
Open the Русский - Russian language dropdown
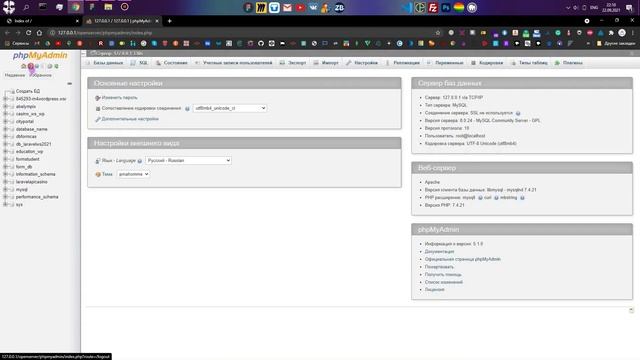point(189,160)
